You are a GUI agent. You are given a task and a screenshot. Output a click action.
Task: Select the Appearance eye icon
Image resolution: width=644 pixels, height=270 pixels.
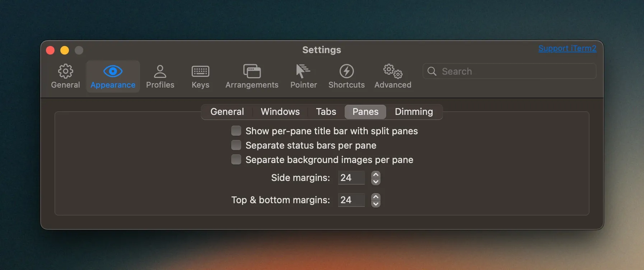point(113,71)
